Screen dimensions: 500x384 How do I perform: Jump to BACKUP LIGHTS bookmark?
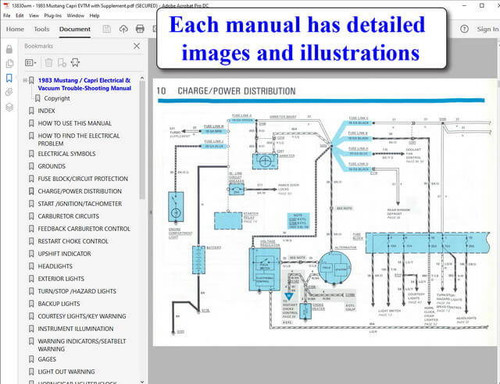point(59,304)
